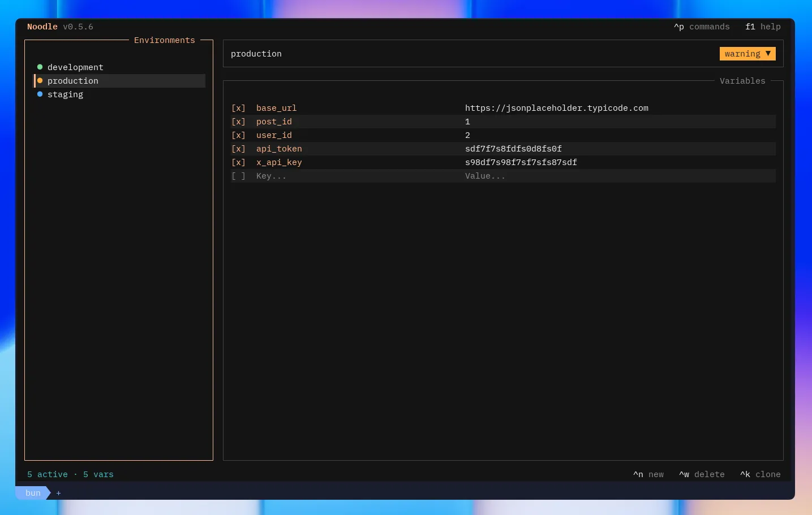Viewport: 812px width, 515px height.
Task: Click the green dot beside development
Action: [x=40, y=67]
